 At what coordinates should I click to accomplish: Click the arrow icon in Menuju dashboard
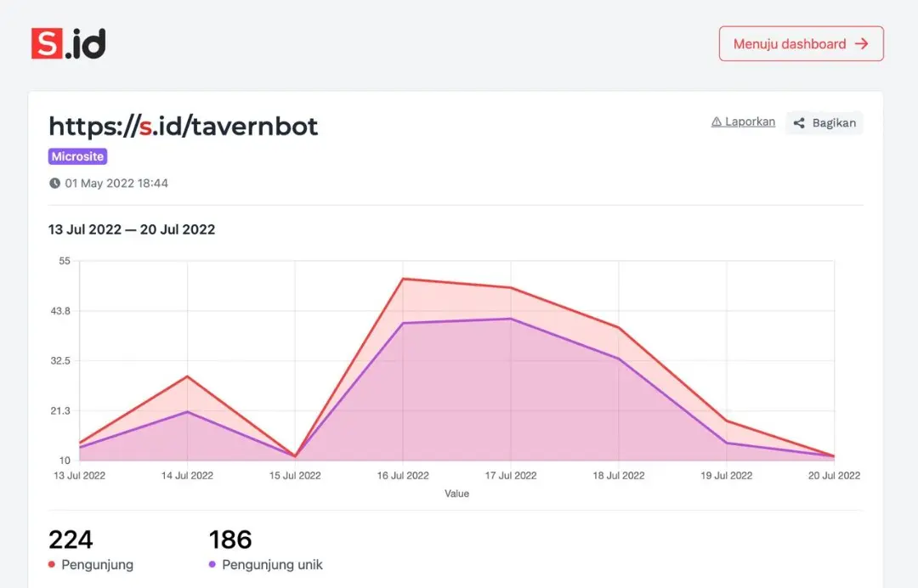click(x=861, y=44)
